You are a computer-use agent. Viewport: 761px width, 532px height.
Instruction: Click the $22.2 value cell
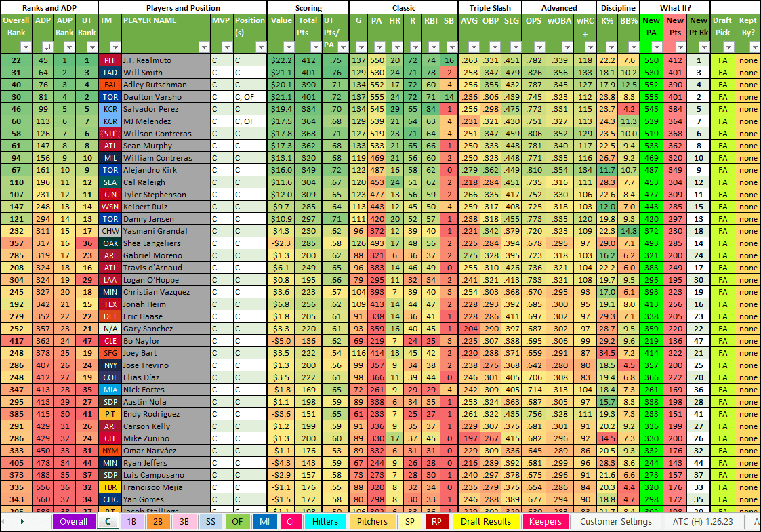pos(281,60)
